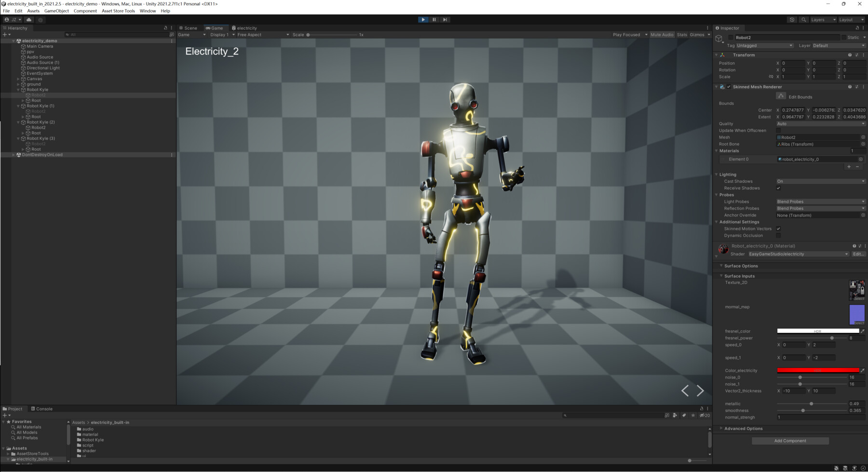Open the undo history icon
Screen dimensions: 868x472
(x=792, y=20)
